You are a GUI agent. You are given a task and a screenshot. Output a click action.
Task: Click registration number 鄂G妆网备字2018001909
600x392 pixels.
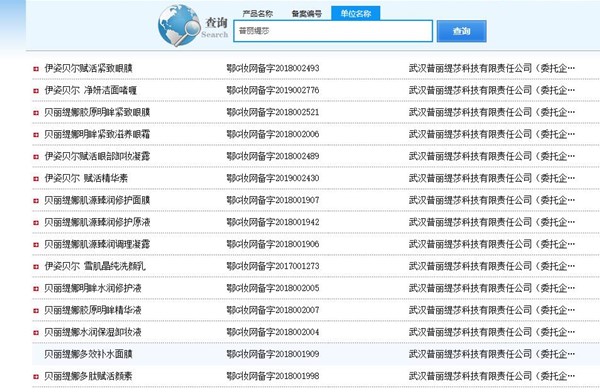[273, 354]
